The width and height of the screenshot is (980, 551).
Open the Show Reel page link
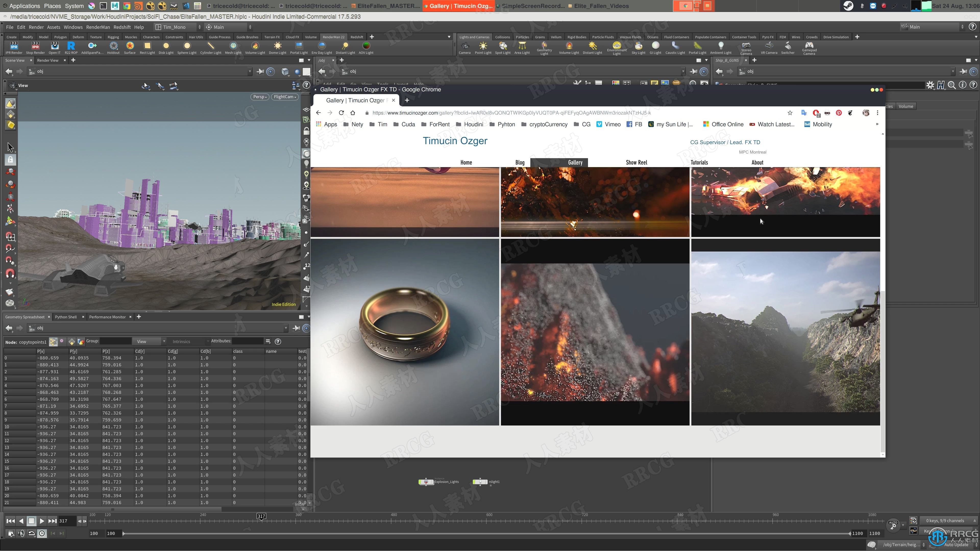click(636, 162)
